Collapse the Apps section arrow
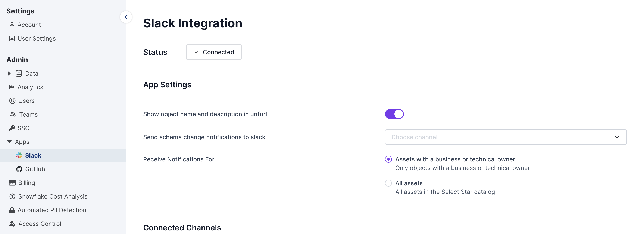This screenshot has height=234, width=644. click(9, 142)
